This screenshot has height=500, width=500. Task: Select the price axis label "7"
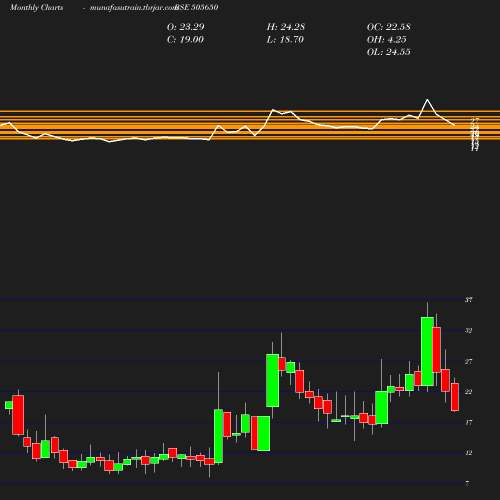coord(467,483)
